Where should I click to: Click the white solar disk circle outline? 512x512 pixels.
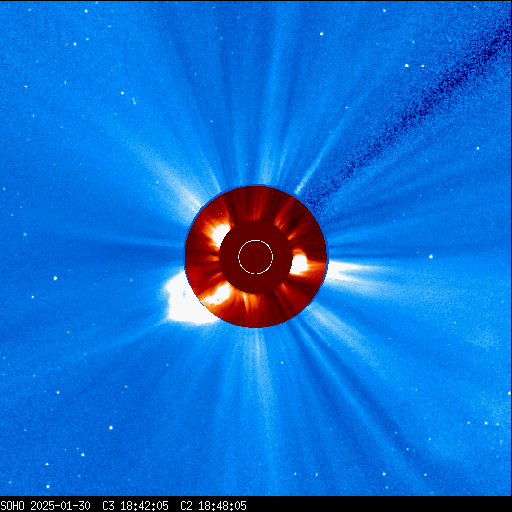click(x=255, y=257)
